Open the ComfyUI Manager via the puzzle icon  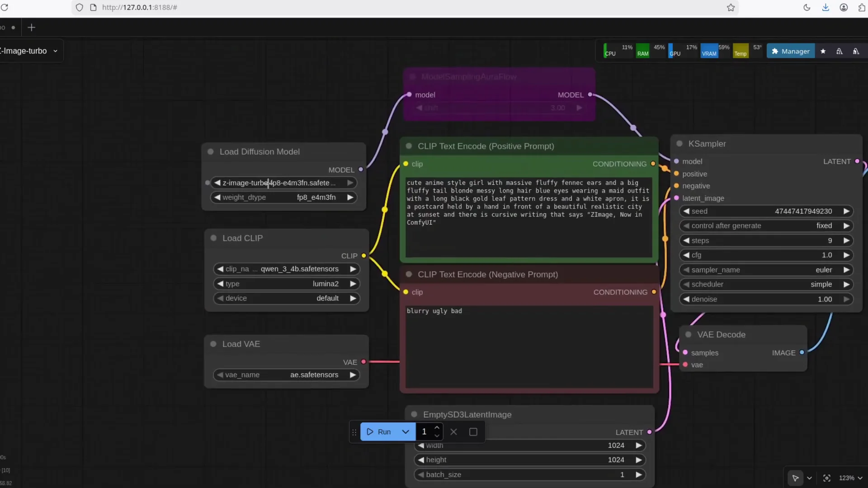(x=791, y=51)
